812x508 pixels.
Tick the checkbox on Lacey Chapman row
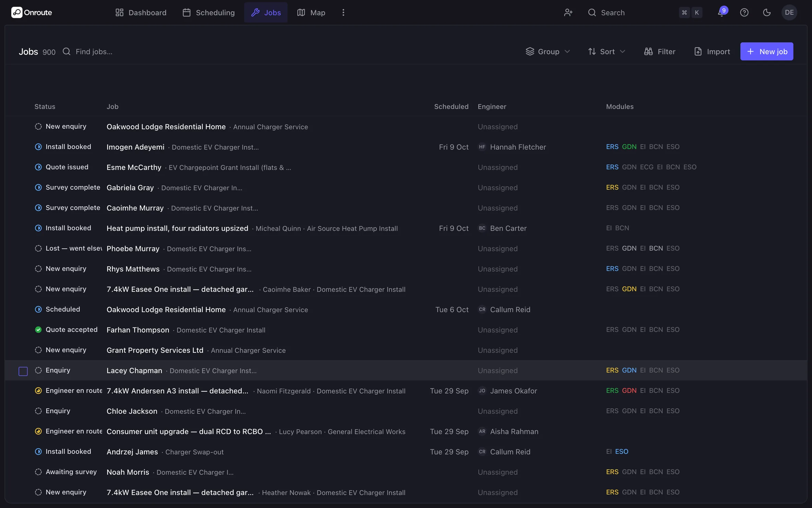(23, 371)
